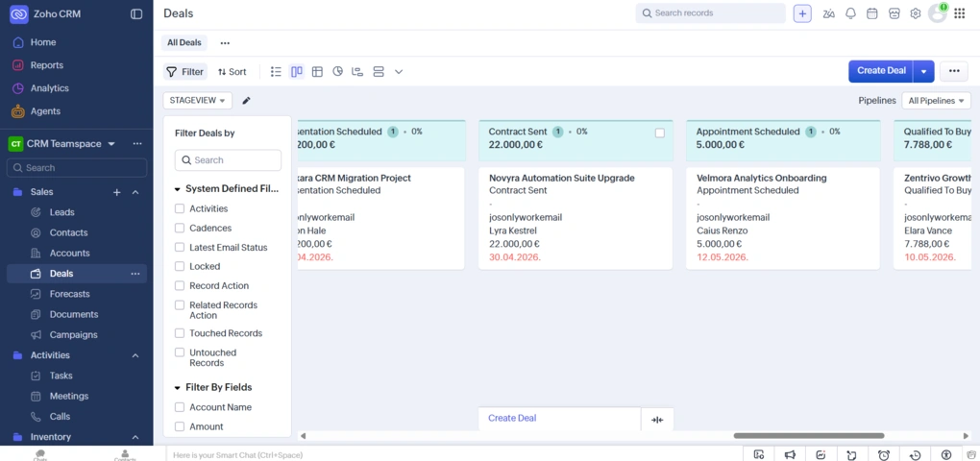
Task: Open Leads module
Action: pos(61,212)
